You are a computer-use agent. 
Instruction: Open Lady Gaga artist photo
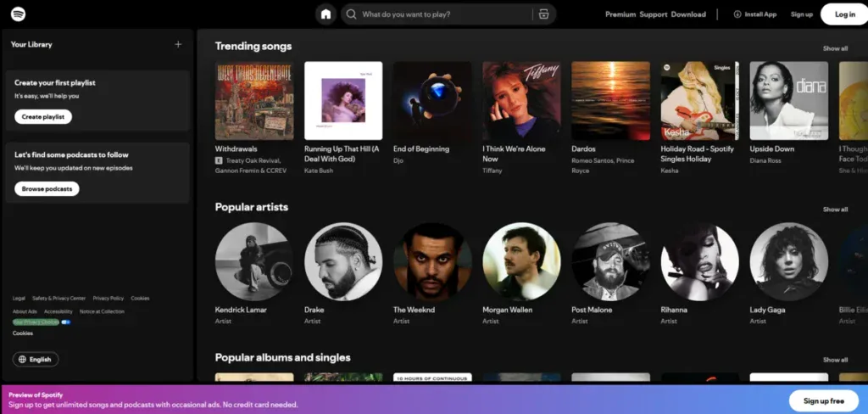point(789,261)
